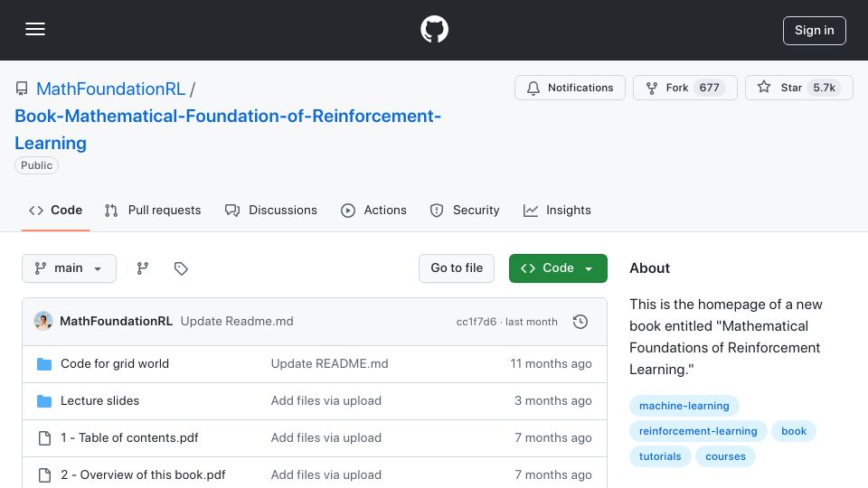Image resolution: width=868 pixels, height=488 pixels.
Task: Open the latest commit message Update Readme.md
Action: pos(237,322)
